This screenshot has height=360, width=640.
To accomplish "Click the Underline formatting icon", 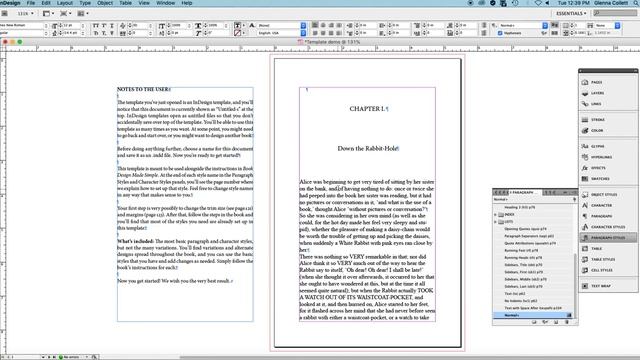I will coord(112,25).
